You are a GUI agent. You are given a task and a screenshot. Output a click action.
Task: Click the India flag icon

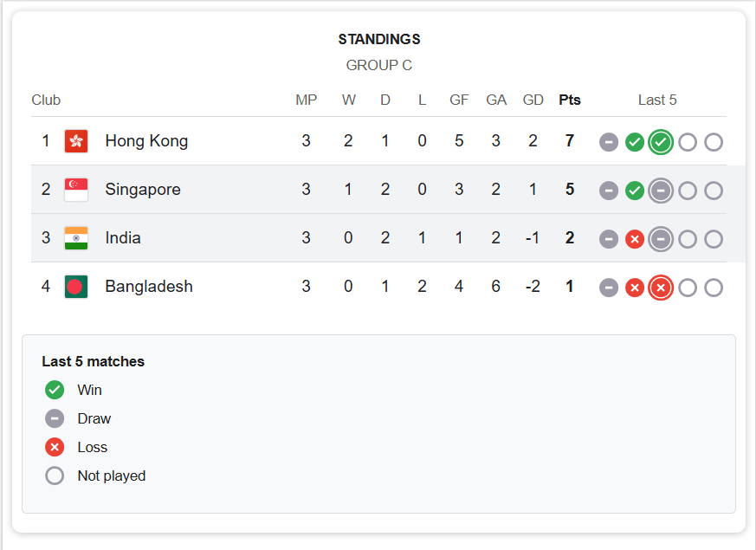(75, 237)
